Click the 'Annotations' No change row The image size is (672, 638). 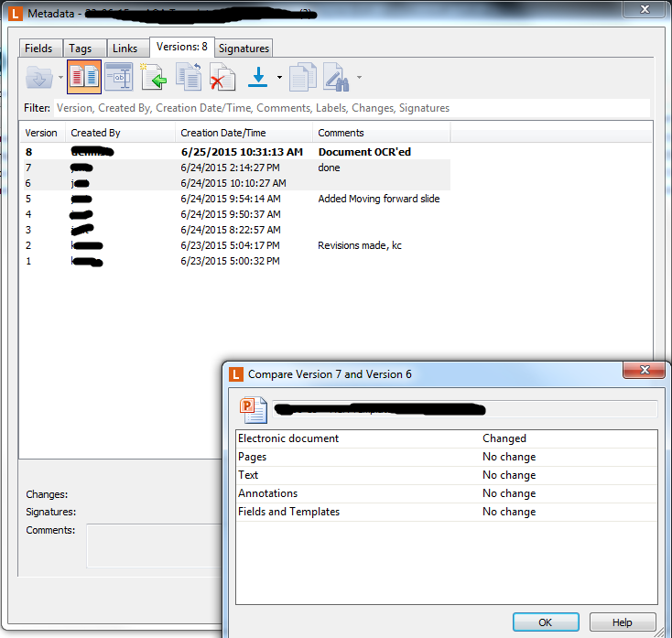coord(447,493)
